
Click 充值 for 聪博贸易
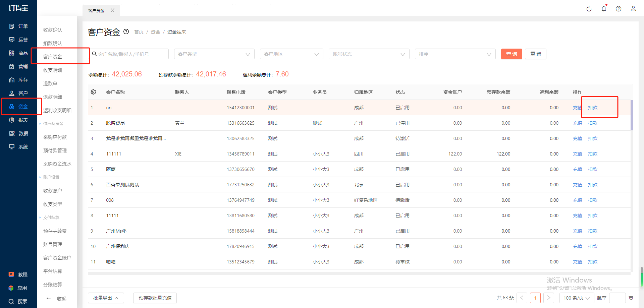pyautogui.click(x=577, y=123)
